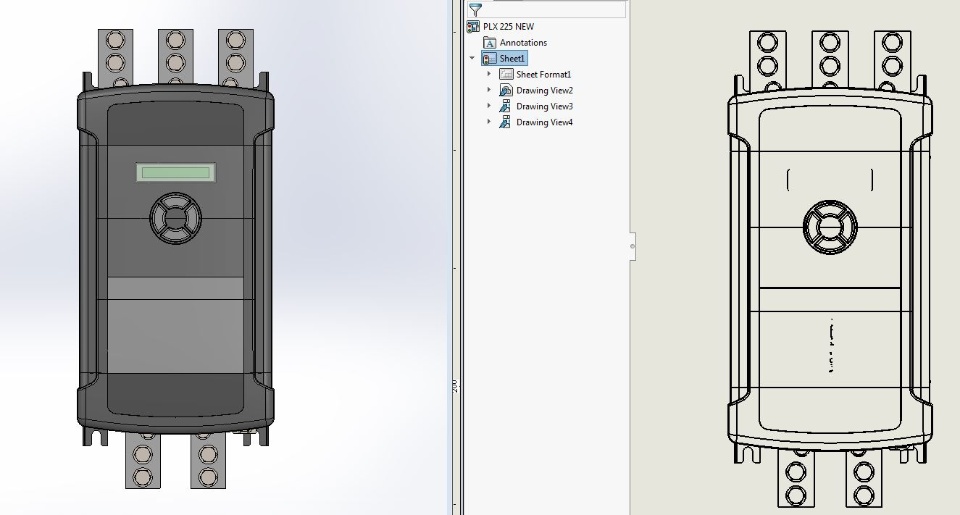
Task: Click the Drawing View2 view icon
Action: (x=506, y=90)
